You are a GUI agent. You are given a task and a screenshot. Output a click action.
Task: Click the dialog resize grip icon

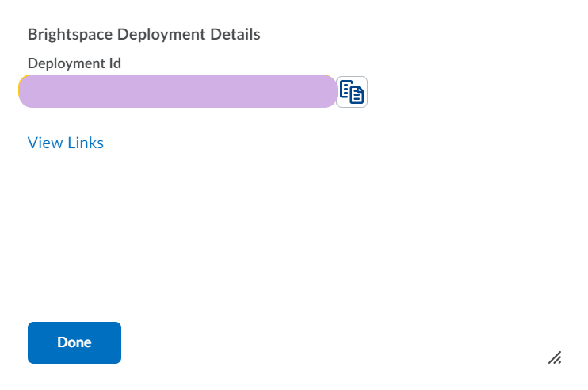click(x=555, y=357)
